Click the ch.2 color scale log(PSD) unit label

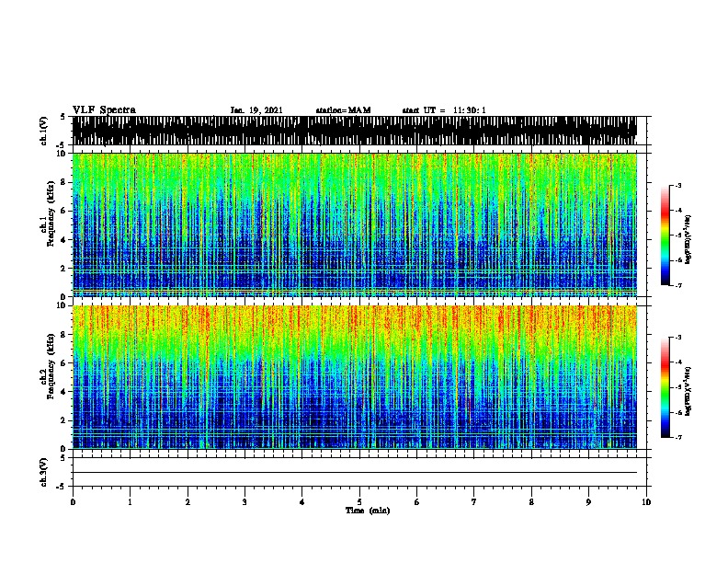[x=688, y=391]
